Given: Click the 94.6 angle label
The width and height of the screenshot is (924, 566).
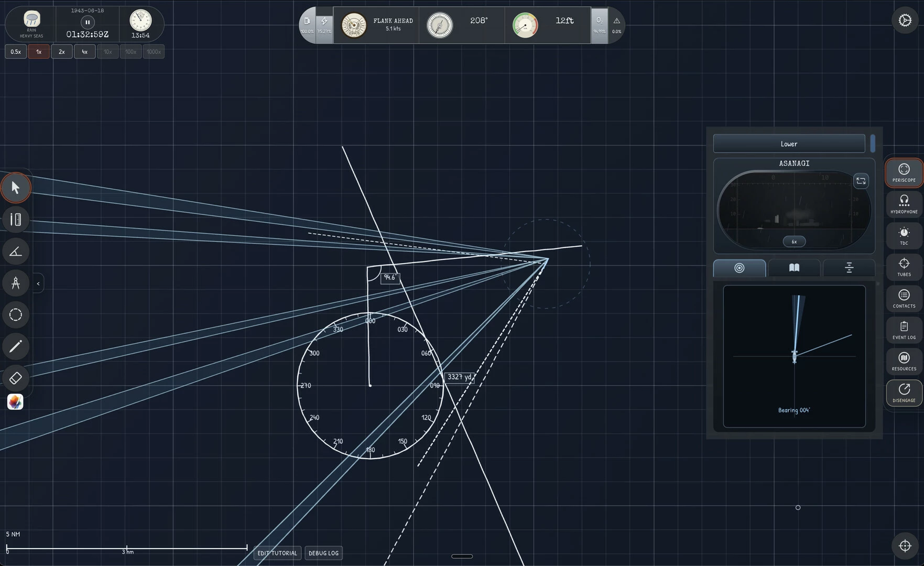Looking at the screenshot, I should [389, 277].
